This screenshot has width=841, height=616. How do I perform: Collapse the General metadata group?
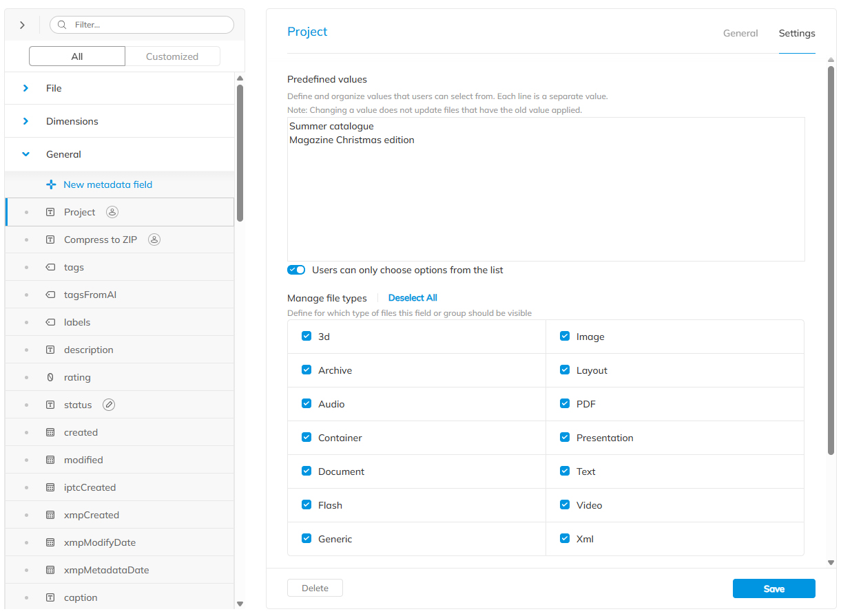27,154
